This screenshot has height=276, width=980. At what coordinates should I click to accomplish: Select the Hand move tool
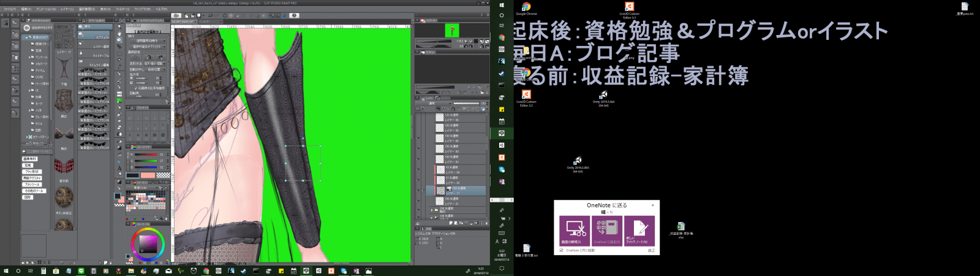point(119,33)
